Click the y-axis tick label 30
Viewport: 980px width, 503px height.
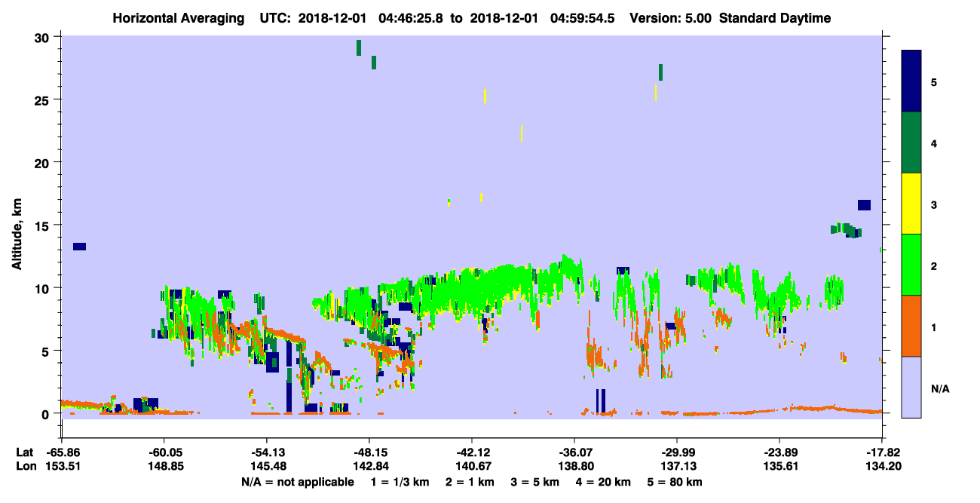[x=44, y=37]
